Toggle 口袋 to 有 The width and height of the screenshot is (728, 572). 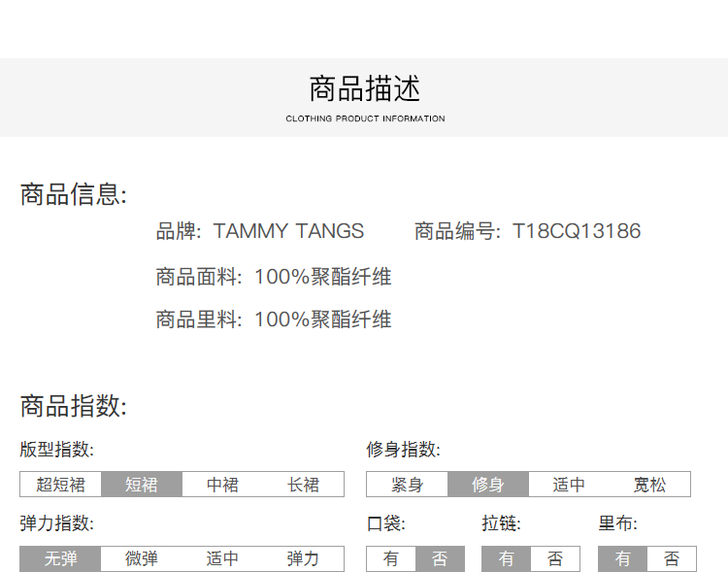pyautogui.click(x=391, y=558)
